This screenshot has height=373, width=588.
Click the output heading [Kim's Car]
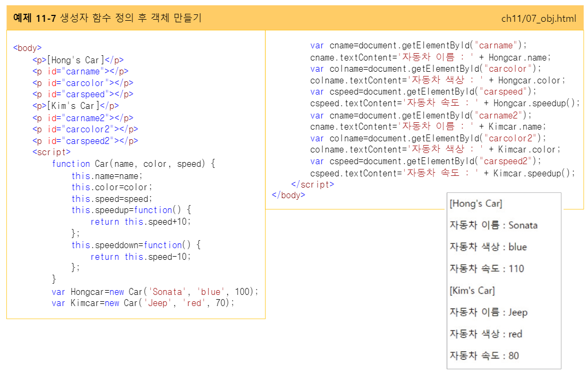coord(472,291)
